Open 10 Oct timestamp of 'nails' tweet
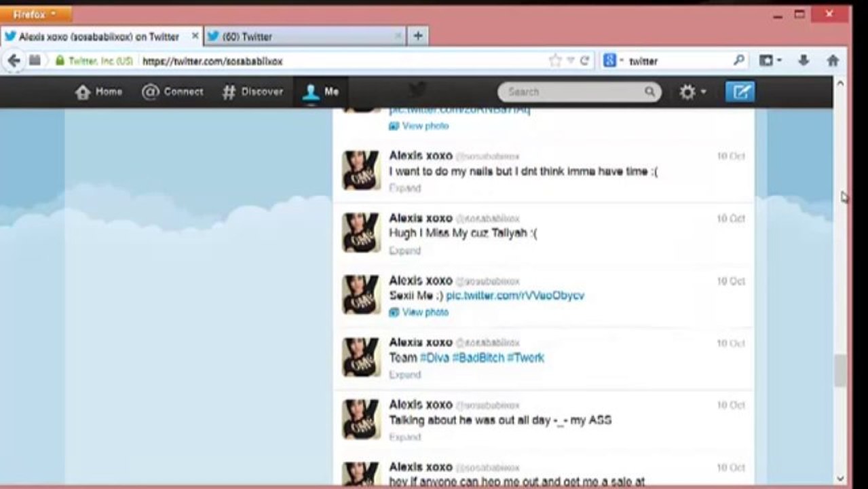The width and height of the screenshot is (868, 489). pyautogui.click(x=731, y=156)
